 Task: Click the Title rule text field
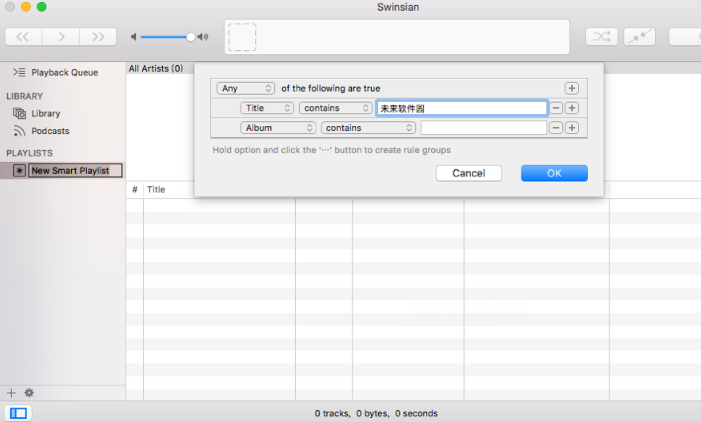point(461,108)
